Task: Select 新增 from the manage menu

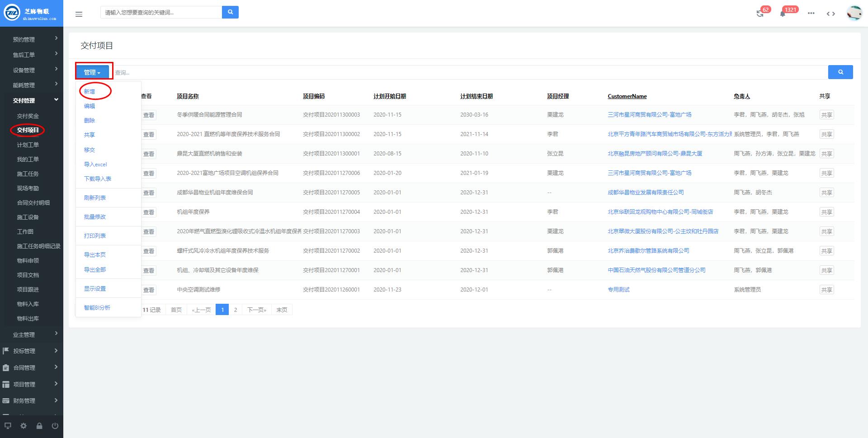Action: pos(90,91)
